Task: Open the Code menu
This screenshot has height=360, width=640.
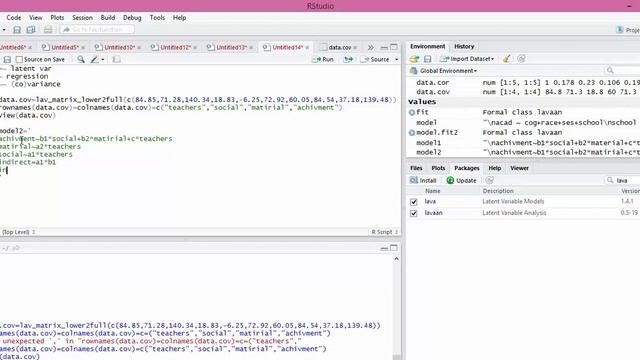Action: tap(13, 18)
